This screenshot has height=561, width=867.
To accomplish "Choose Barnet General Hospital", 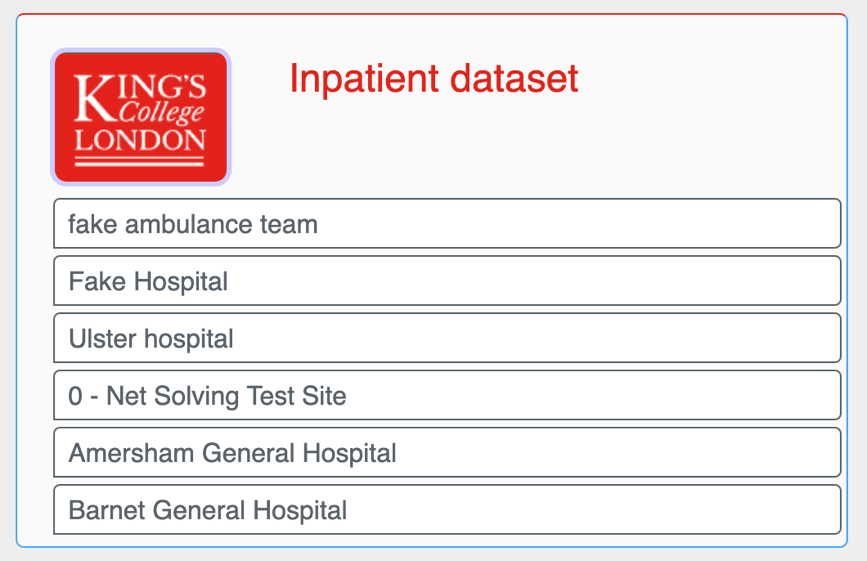I will pyautogui.click(x=447, y=510).
